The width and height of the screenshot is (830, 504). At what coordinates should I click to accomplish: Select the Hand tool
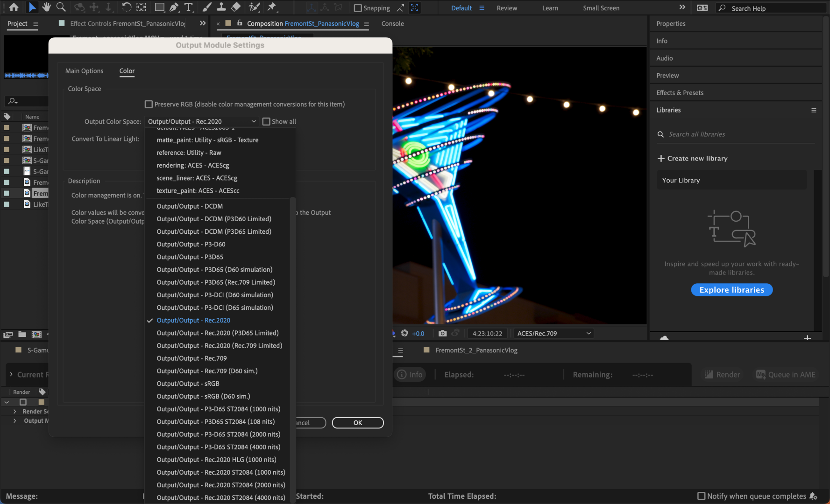(46, 7)
